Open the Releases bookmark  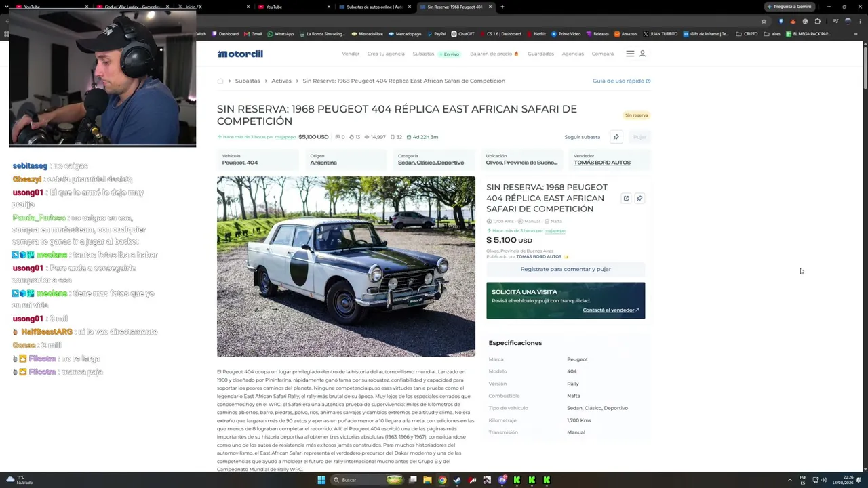click(x=597, y=34)
